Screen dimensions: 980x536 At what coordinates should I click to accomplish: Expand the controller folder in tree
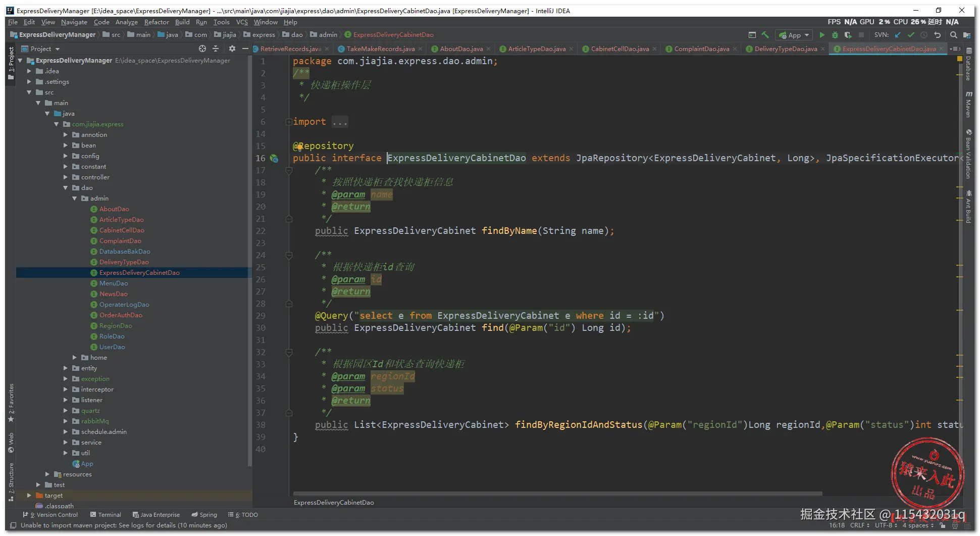click(x=66, y=177)
